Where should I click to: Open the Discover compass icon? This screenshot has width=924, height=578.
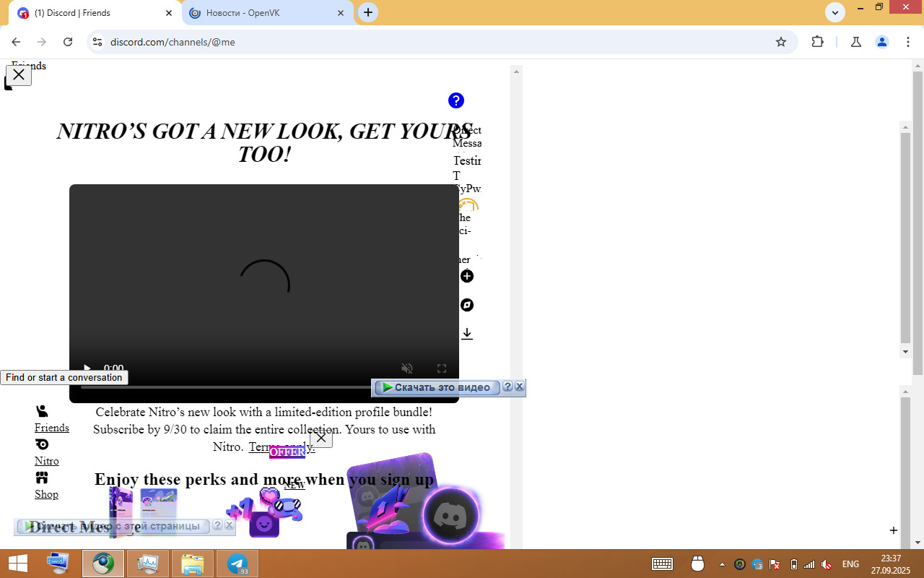click(467, 305)
